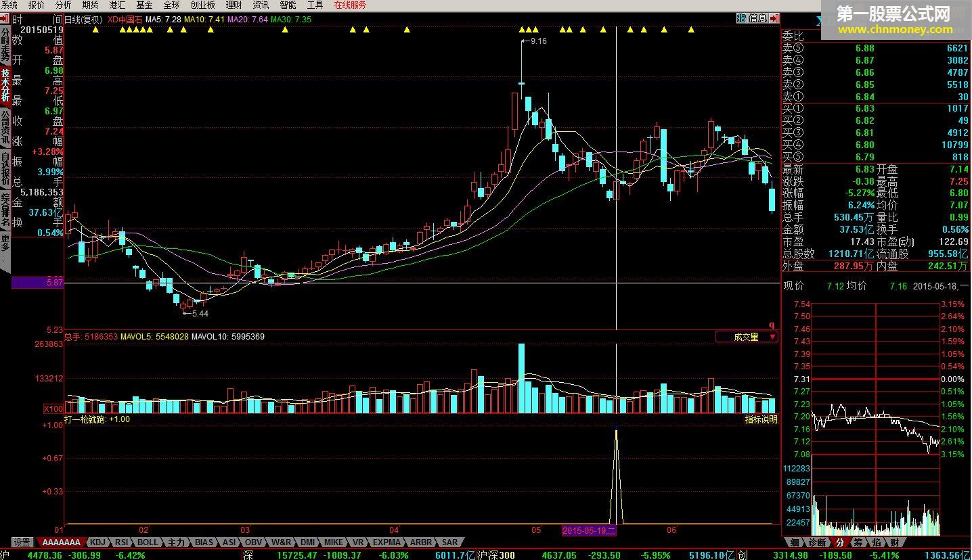The height and width of the screenshot is (560, 972).
Task: Switch to 自选报价 side tab
Action: click(5, 168)
